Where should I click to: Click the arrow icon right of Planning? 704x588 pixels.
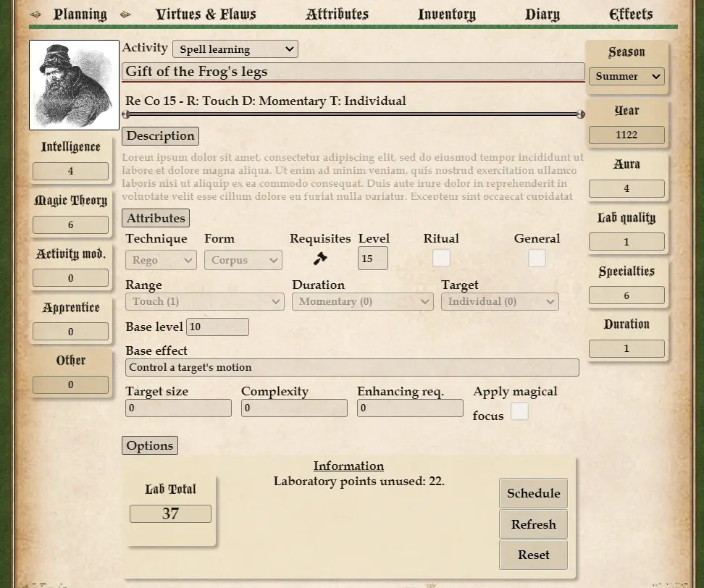(x=125, y=14)
